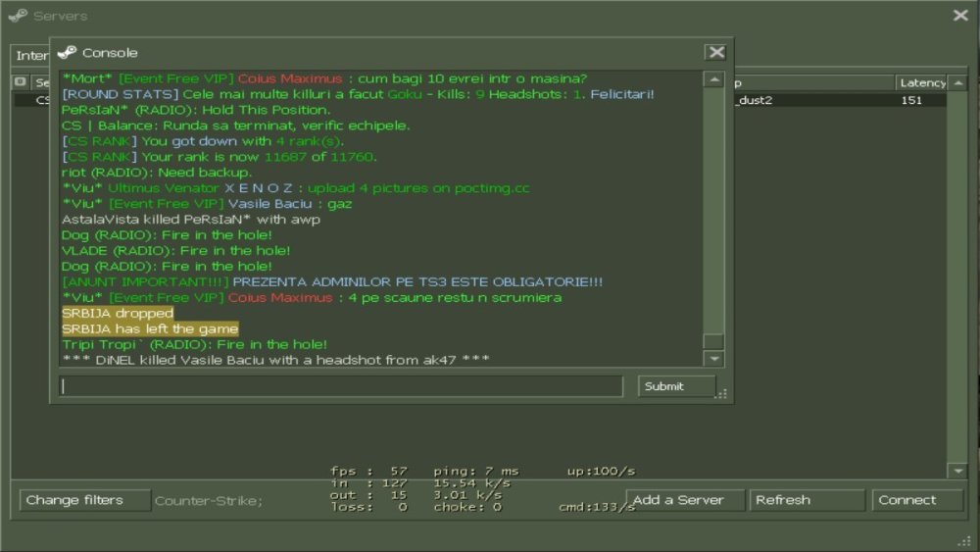This screenshot has width=980, height=552.
Task: Click the server list down arrow
Action: point(958,471)
